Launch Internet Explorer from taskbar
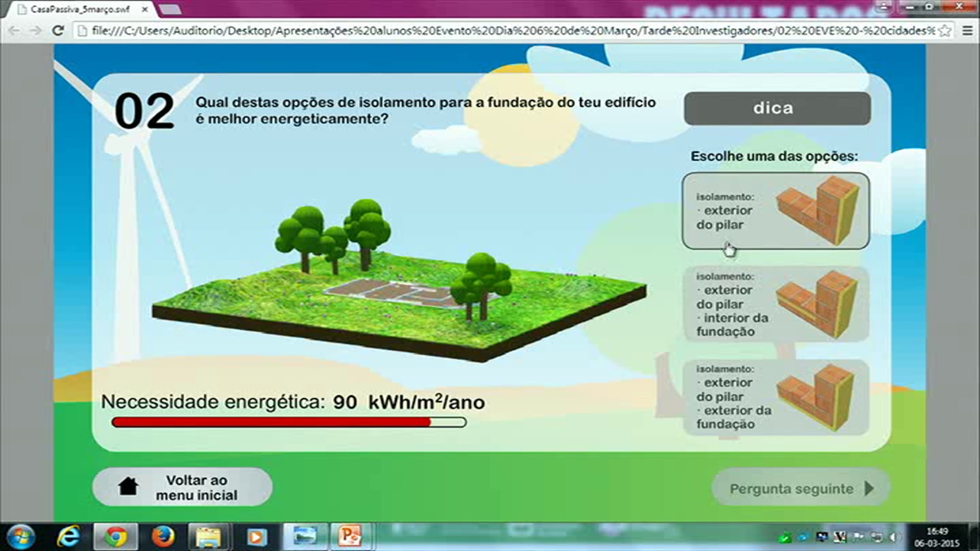 coord(69,537)
